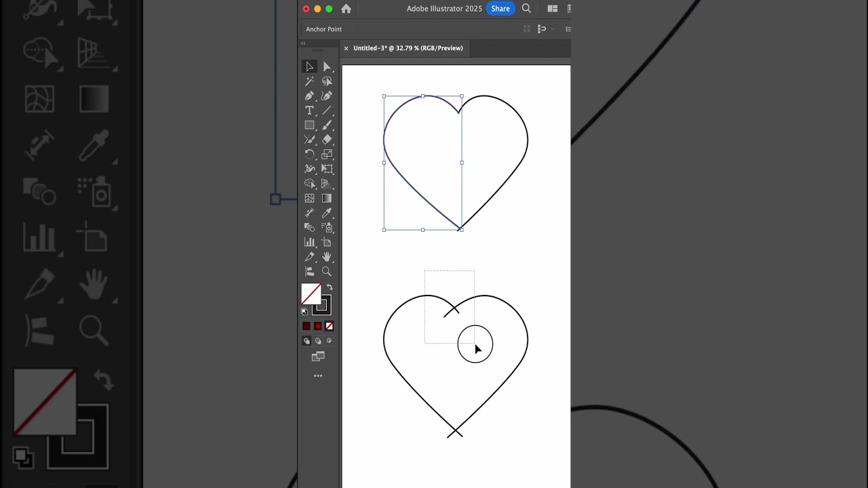Select the Rotate tool
868x488 pixels.
pos(309,154)
